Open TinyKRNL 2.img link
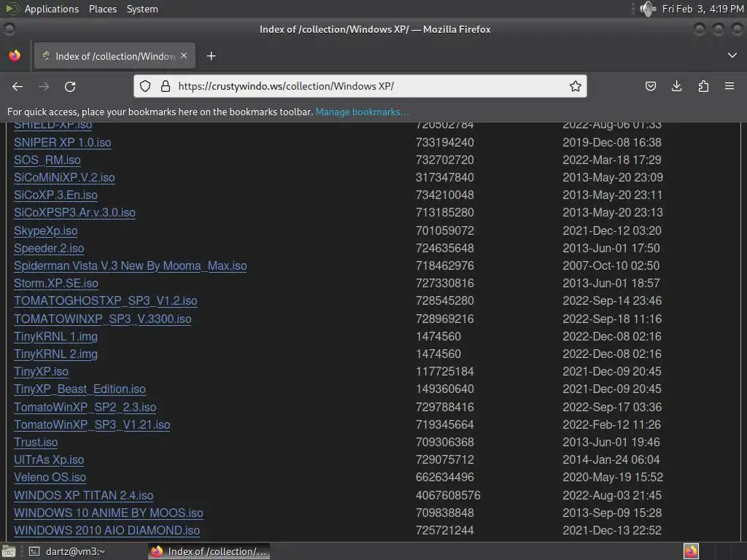747x560 pixels. 55,354
